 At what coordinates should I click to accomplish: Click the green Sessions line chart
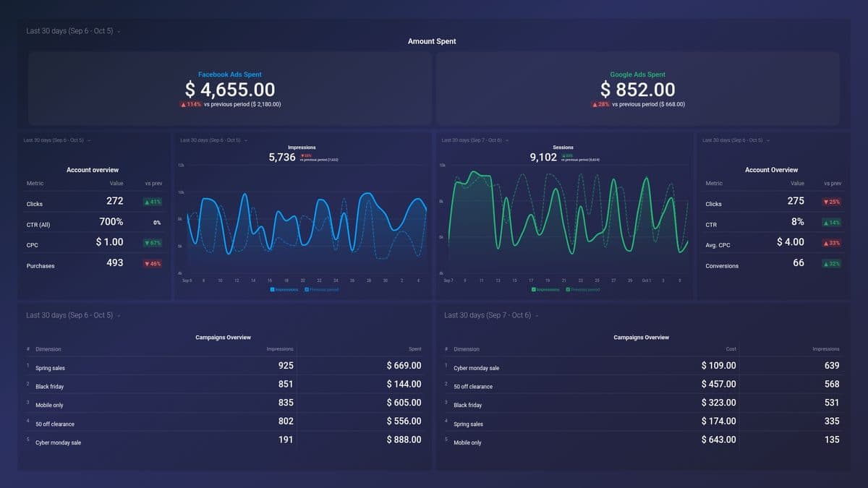(x=569, y=221)
